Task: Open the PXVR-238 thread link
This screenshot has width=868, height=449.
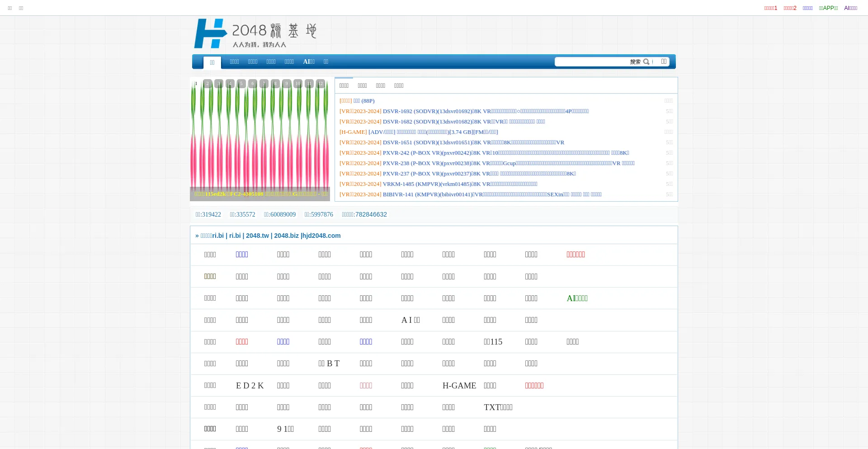Action: coord(509,163)
